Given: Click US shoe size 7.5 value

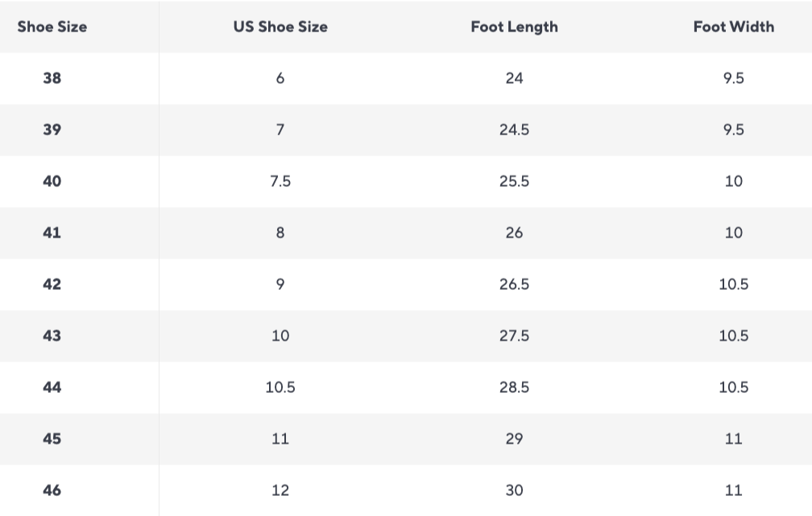Looking at the screenshot, I should click(x=280, y=181).
